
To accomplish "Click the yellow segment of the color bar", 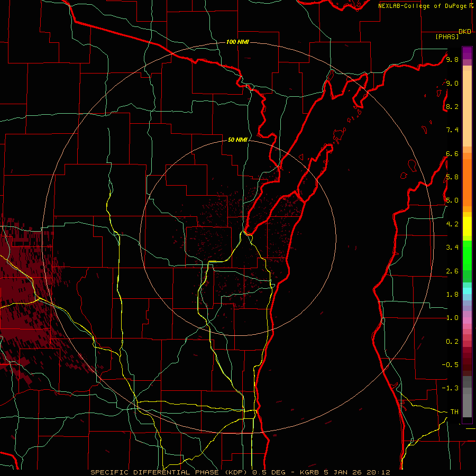I will point(467,226).
